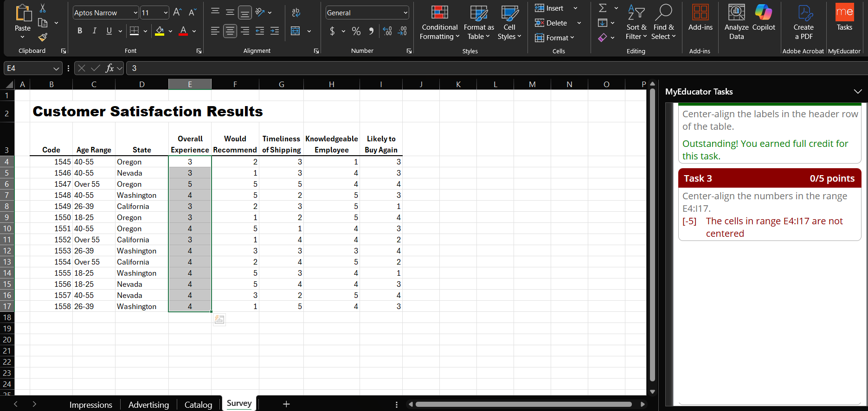Toggle Bold formatting
Viewport: 868px width, 411px height.
(x=80, y=31)
